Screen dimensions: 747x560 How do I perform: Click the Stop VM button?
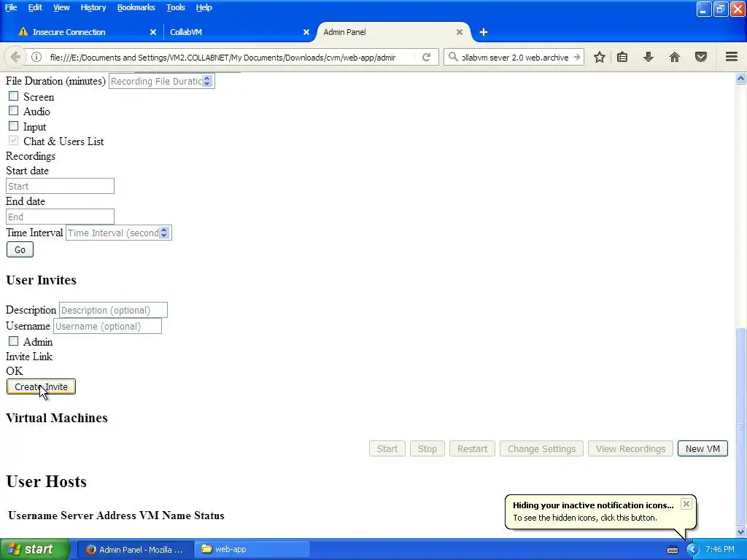427,448
